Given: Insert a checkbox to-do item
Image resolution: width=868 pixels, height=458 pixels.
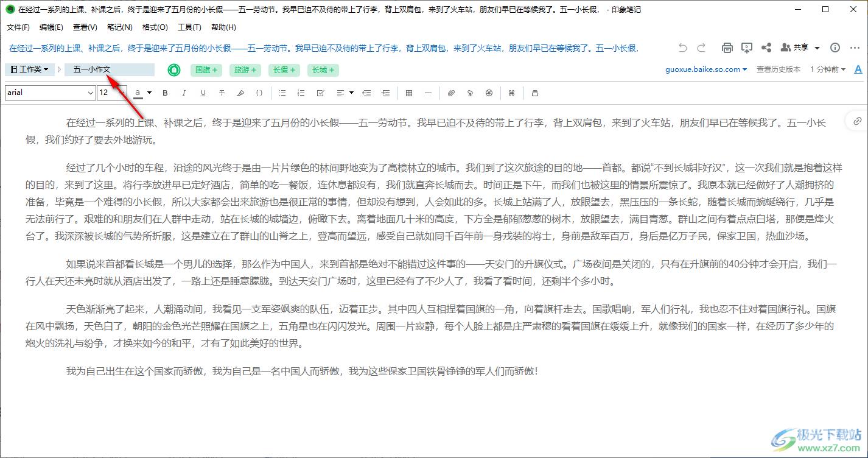Looking at the screenshot, I should pos(320,93).
